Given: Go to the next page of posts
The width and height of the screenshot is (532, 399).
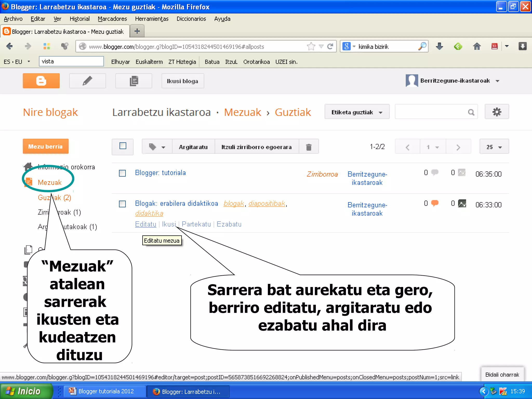Looking at the screenshot, I should [x=458, y=147].
